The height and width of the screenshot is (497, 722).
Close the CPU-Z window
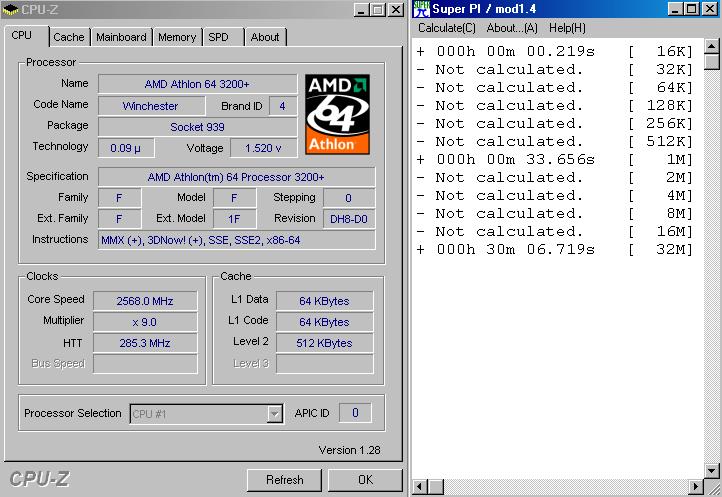point(396,10)
